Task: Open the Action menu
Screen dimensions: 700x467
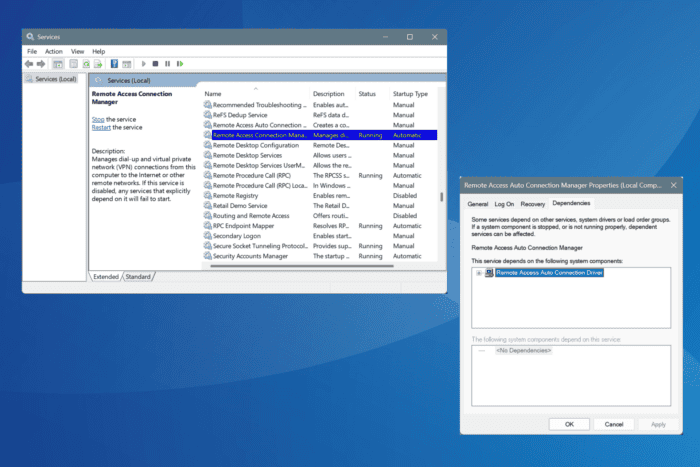Action: (x=54, y=51)
